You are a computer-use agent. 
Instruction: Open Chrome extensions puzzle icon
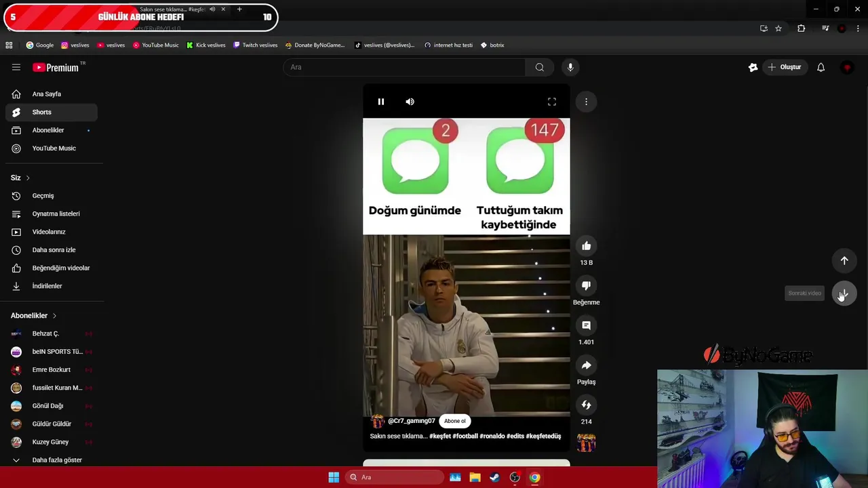[x=801, y=28]
